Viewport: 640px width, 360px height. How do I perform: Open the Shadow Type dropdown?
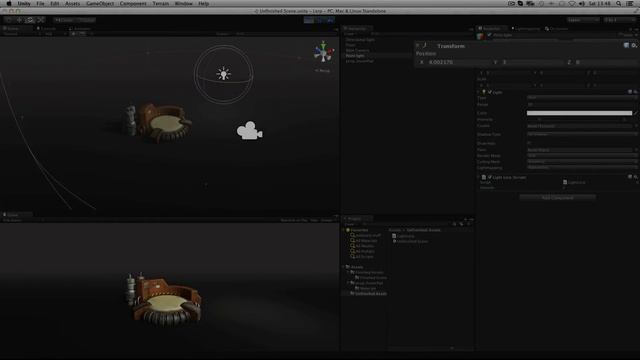(582, 134)
